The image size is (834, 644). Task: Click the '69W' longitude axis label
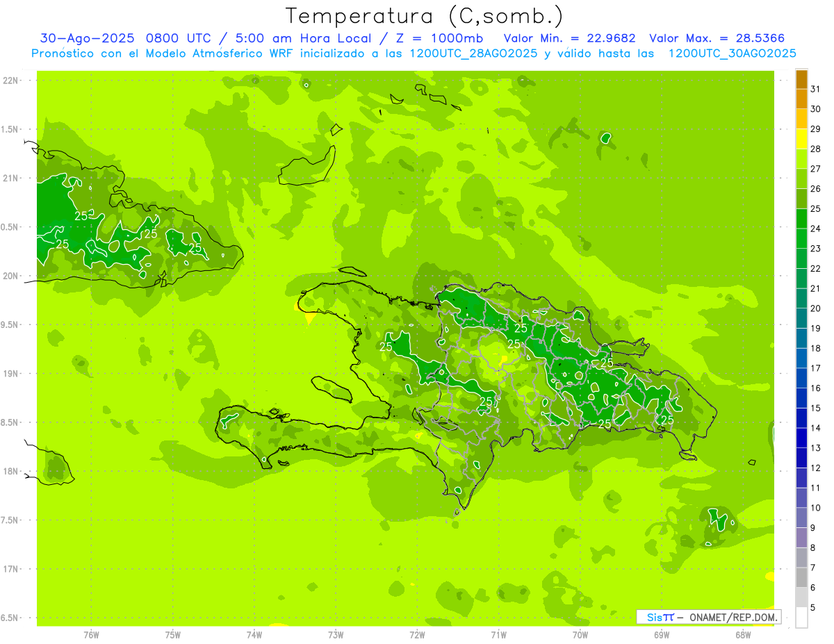coord(662,634)
